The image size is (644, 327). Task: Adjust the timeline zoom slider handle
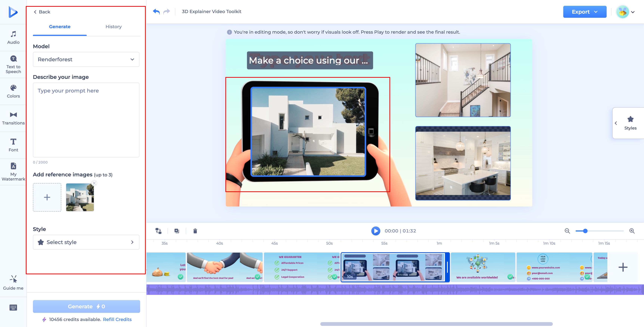[x=585, y=231]
